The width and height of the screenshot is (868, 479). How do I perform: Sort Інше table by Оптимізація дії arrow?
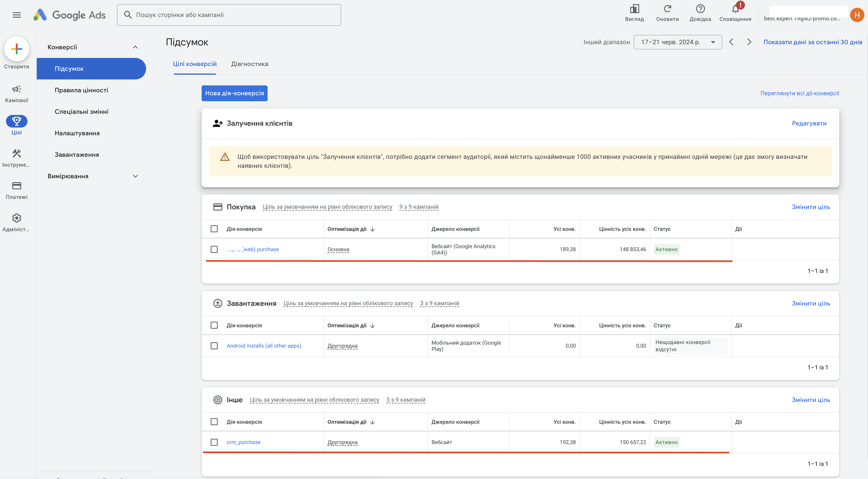click(372, 422)
